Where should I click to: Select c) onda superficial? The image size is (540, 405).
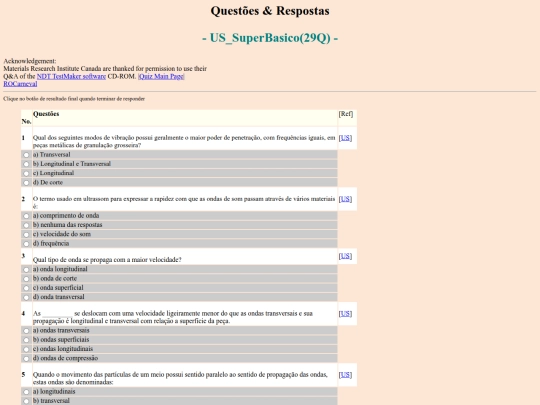coord(26,288)
